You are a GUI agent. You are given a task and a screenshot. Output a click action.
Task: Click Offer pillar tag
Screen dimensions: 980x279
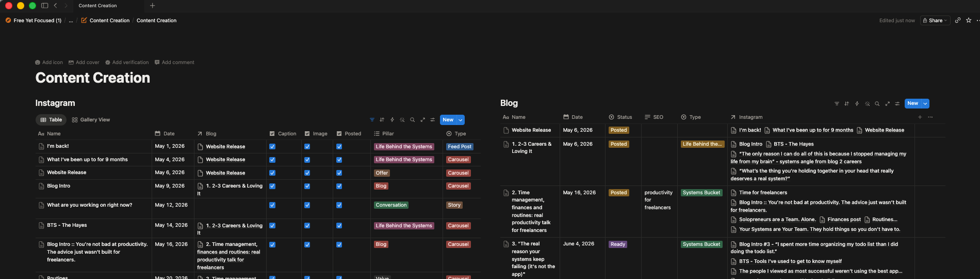(382, 173)
